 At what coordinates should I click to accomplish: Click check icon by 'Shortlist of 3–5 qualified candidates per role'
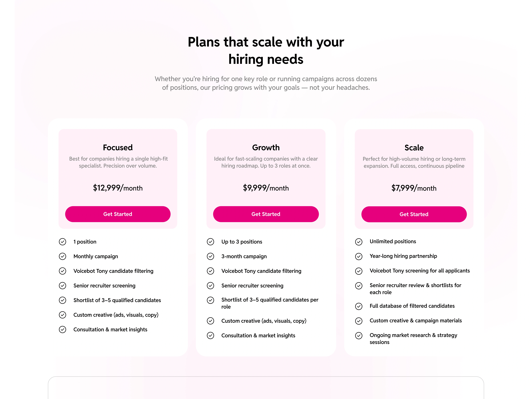coord(210,300)
